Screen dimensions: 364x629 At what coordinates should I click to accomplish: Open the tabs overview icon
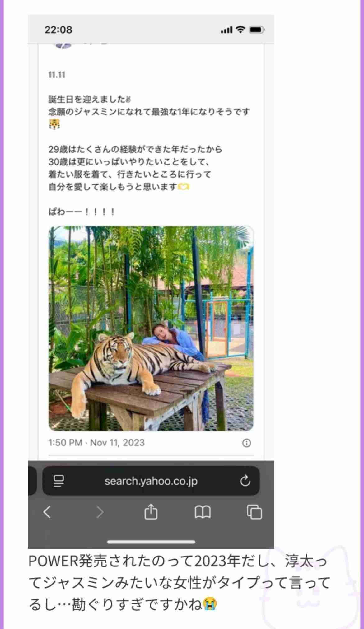(x=254, y=512)
